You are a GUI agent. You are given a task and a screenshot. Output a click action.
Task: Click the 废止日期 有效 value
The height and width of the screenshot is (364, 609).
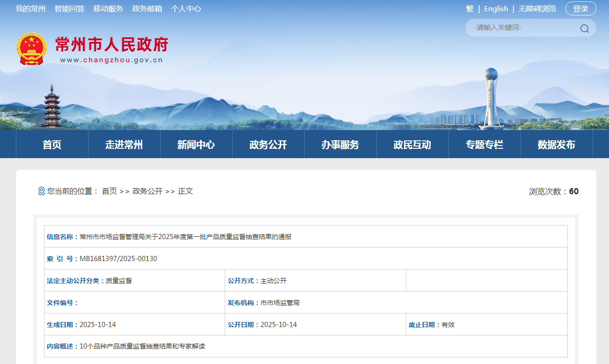448,325
